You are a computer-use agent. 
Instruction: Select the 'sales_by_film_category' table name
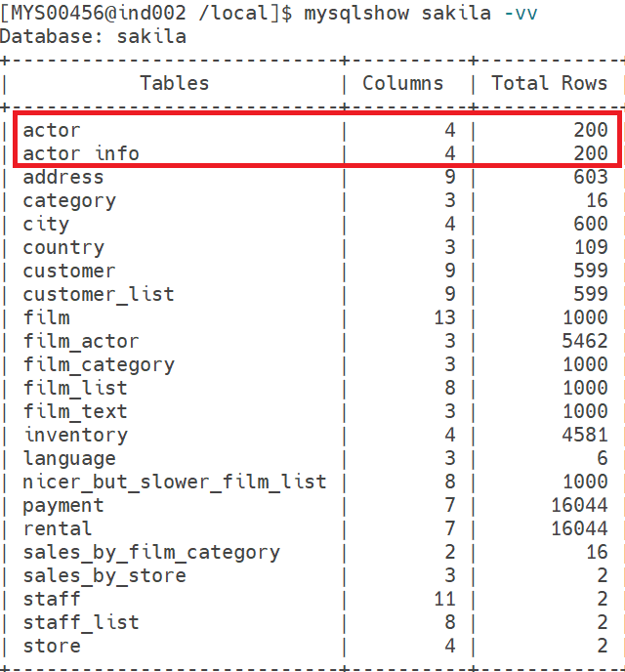[x=151, y=553]
